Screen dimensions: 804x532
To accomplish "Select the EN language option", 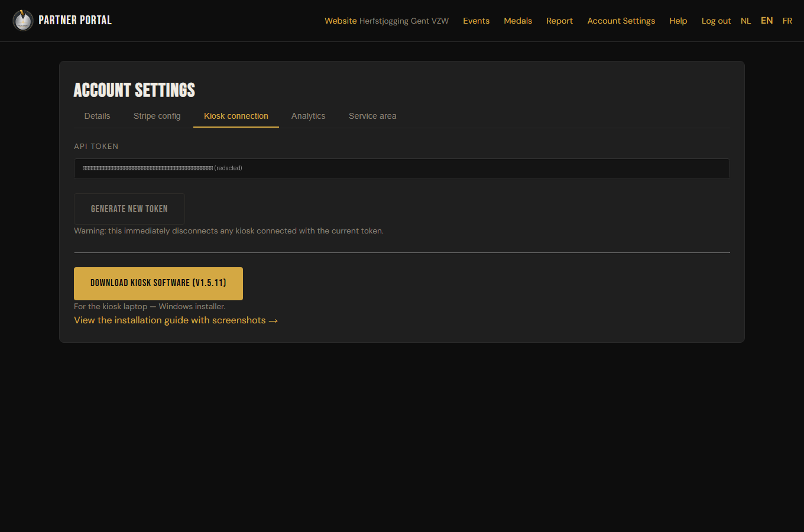I will click(767, 21).
